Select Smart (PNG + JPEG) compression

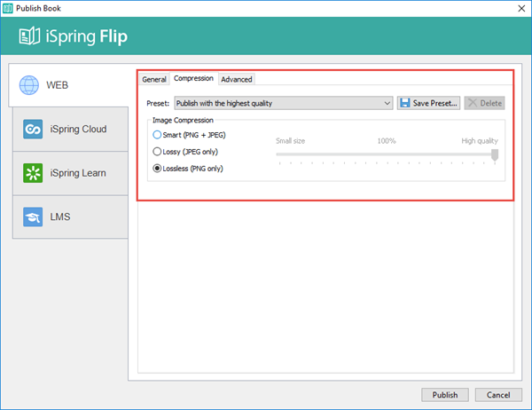(190, 135)
